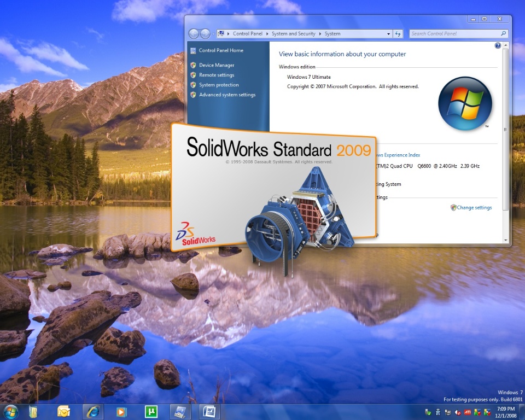Expand chevron after Control Panel breadcrumb
Screen dimensions: 525x420
click(x=267, y=34)
